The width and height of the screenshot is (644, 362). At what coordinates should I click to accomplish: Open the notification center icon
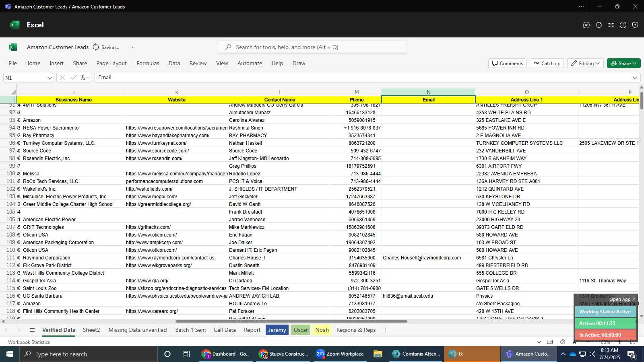point(632,354)
